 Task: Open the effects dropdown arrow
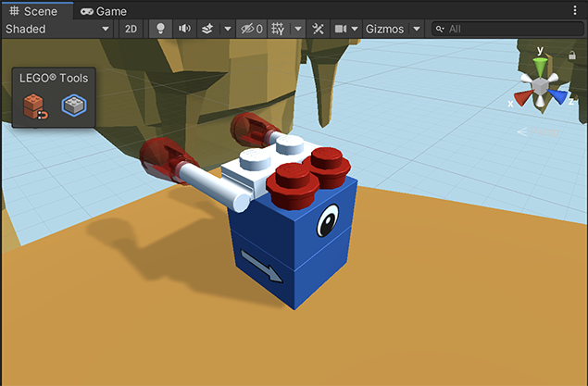[228, 29]
